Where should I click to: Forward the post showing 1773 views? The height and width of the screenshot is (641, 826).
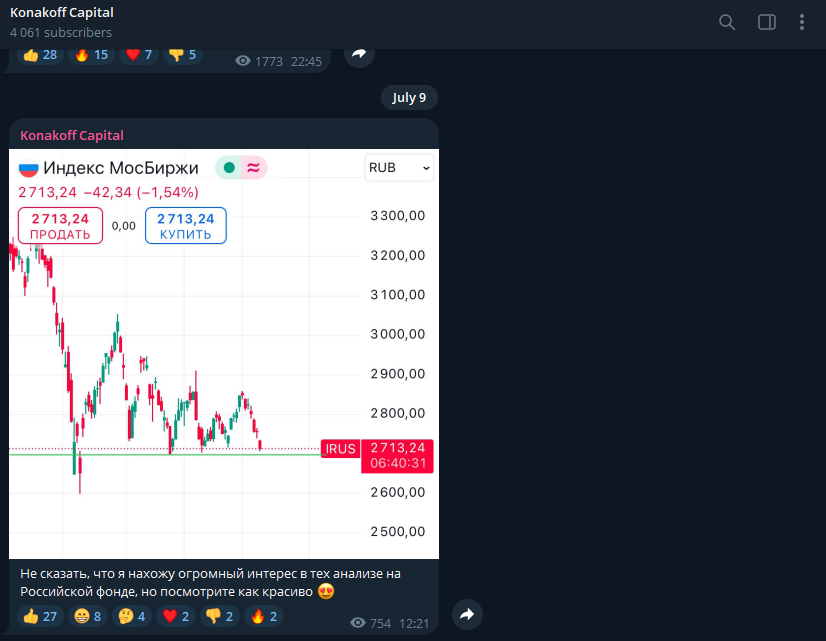pos(359,54)
